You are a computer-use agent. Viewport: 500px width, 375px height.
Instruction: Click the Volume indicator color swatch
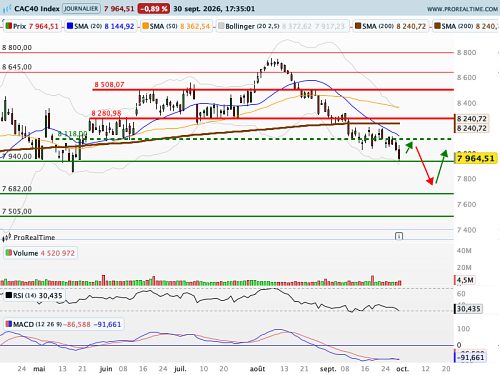coord(9,253)
